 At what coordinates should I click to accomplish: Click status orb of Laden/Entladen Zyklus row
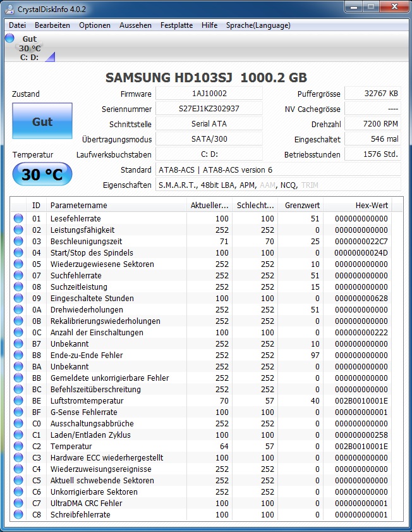click(18, 435)
